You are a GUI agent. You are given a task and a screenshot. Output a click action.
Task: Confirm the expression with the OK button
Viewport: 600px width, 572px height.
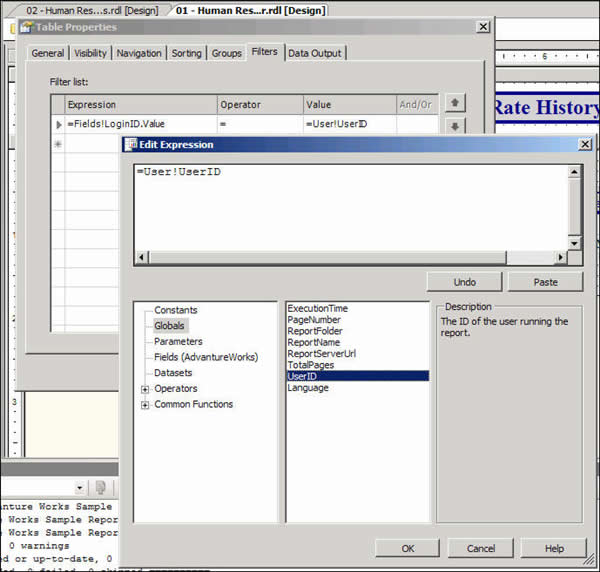coord(407,548)
